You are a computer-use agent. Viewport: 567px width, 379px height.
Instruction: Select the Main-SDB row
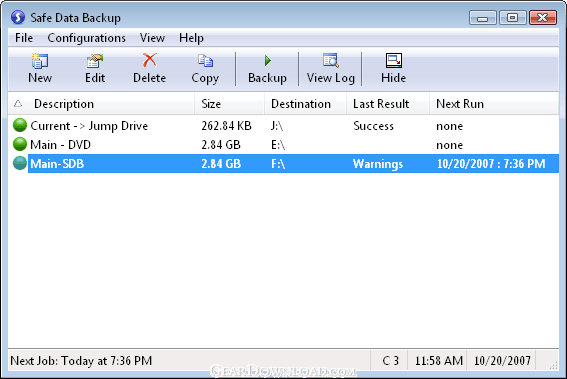[x=284, y=163]
